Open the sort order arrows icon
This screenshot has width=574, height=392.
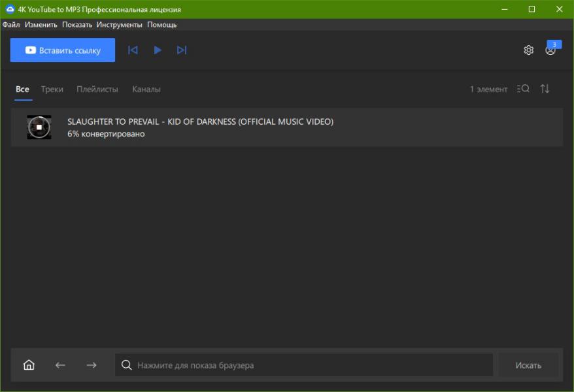[x=545, y=89]
